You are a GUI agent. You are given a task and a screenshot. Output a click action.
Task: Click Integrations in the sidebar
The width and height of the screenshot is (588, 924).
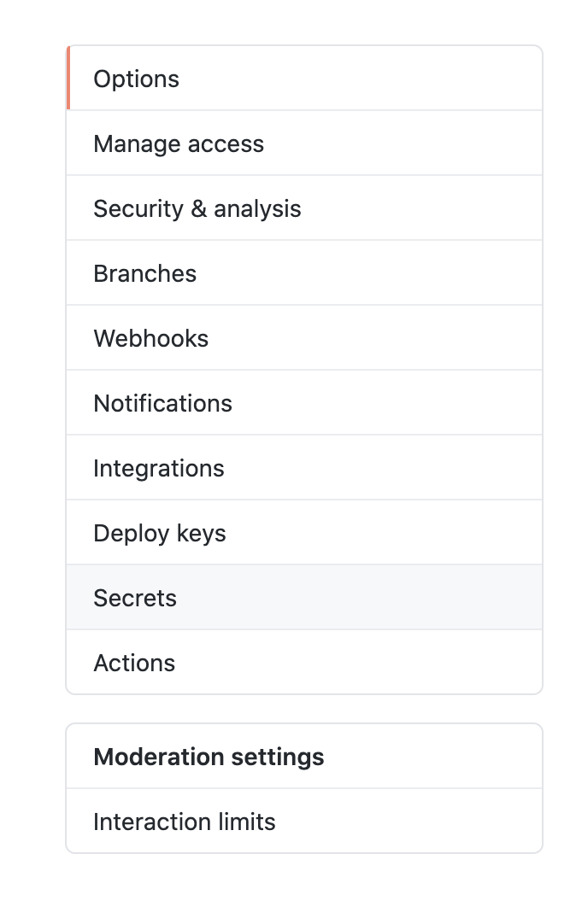click(159, 468)
